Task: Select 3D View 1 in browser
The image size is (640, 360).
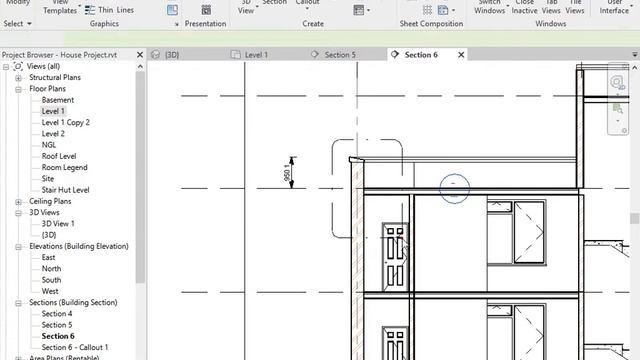Action: point(58,224)
